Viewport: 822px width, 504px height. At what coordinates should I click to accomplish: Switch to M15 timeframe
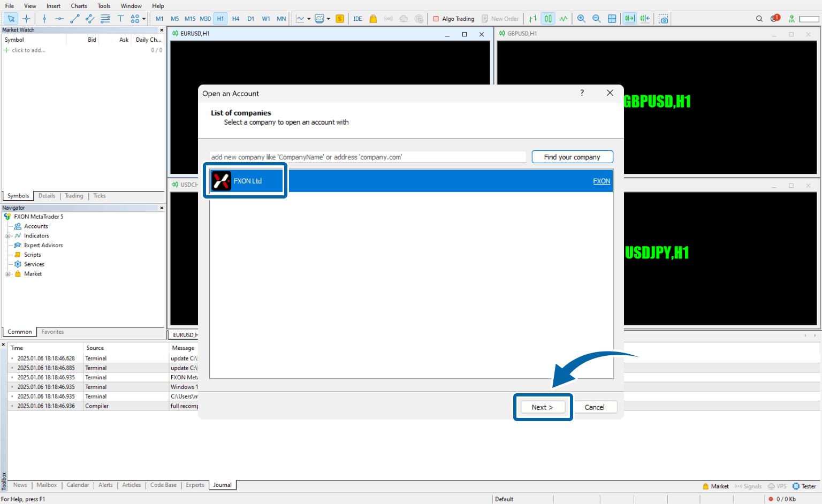pos(190,19)
